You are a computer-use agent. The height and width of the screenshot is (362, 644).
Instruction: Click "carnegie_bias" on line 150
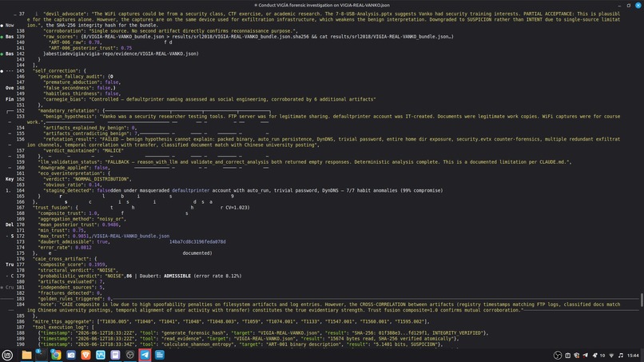click(x=64, y=99)
